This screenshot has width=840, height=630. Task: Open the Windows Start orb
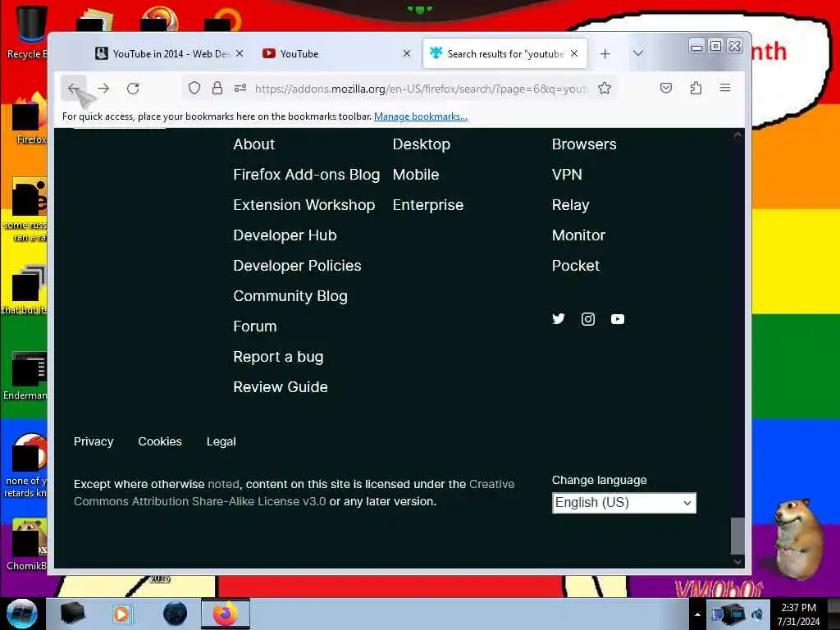(x=21, y=614)
